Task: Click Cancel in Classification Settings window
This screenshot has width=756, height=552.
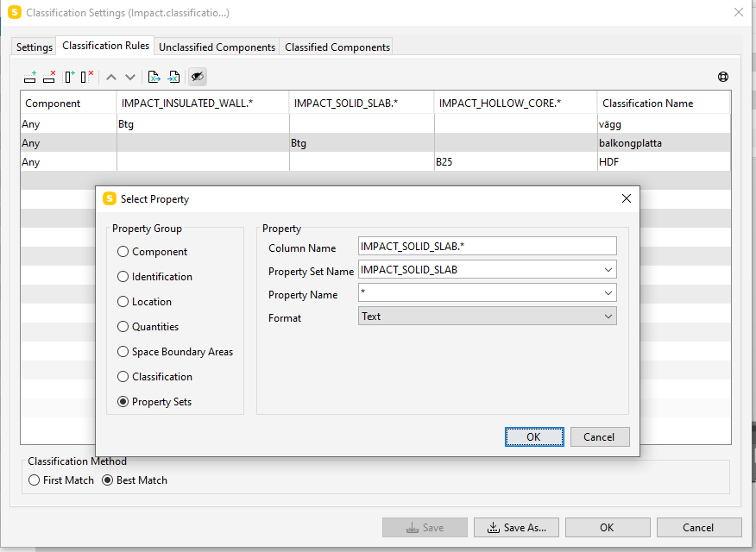Action: tap(699, 528)
